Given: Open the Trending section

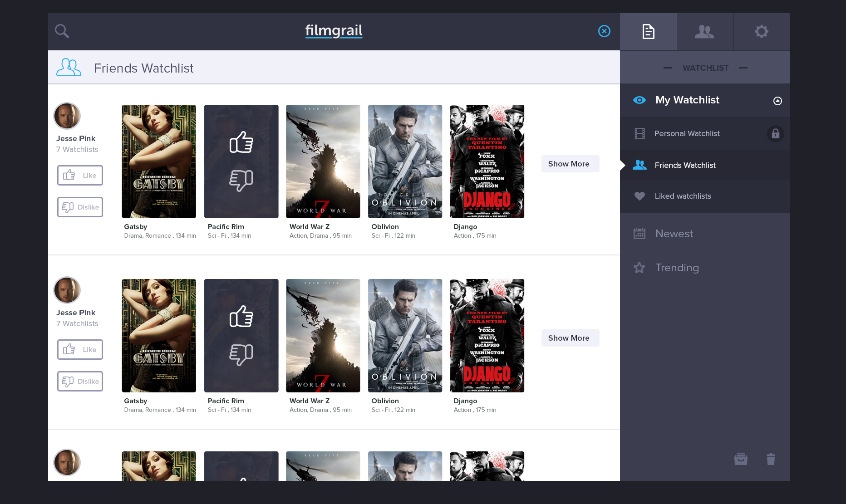Looking at the screenshot, I should [705, 268].
